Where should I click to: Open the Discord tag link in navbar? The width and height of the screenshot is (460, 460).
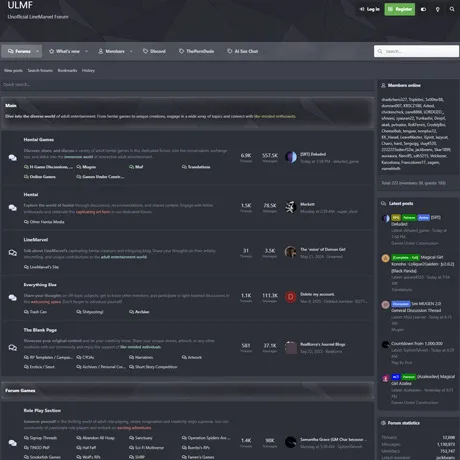(x=154, y=51)
